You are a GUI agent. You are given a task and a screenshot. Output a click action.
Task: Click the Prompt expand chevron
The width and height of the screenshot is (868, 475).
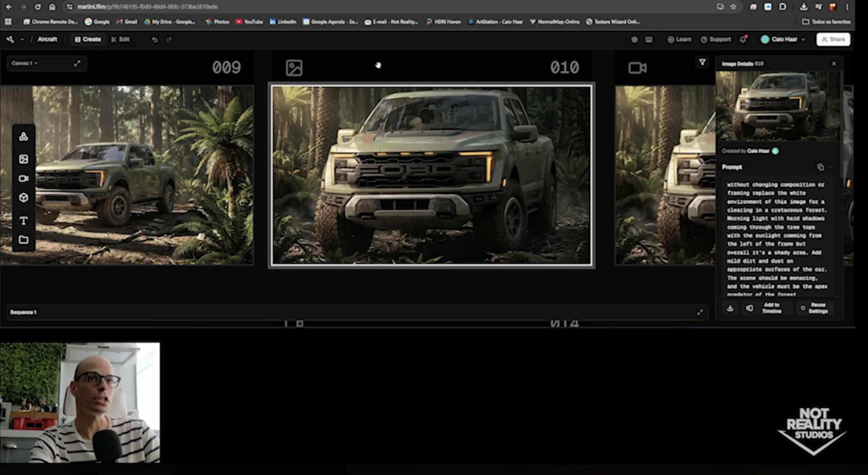[x=831, y=167]
